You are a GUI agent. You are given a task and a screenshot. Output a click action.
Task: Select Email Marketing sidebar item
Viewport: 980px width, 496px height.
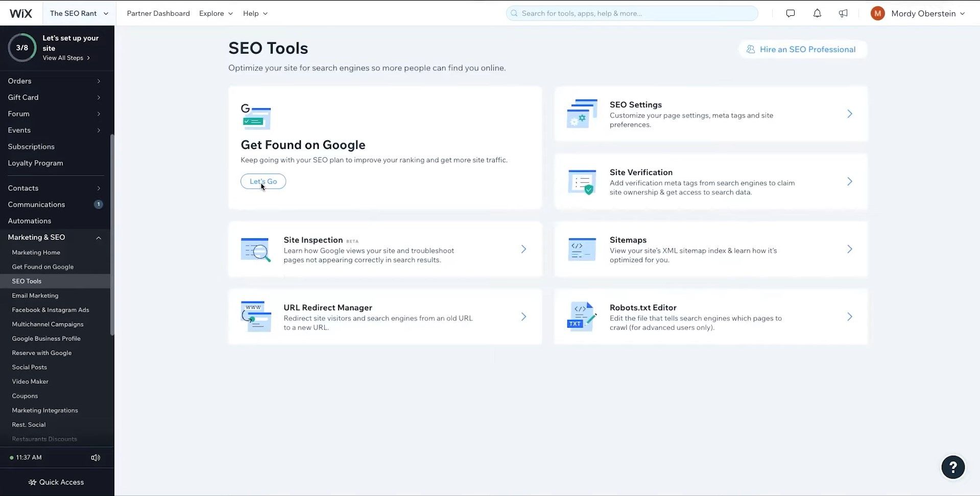pyautogui.click(x=35, y=295)
